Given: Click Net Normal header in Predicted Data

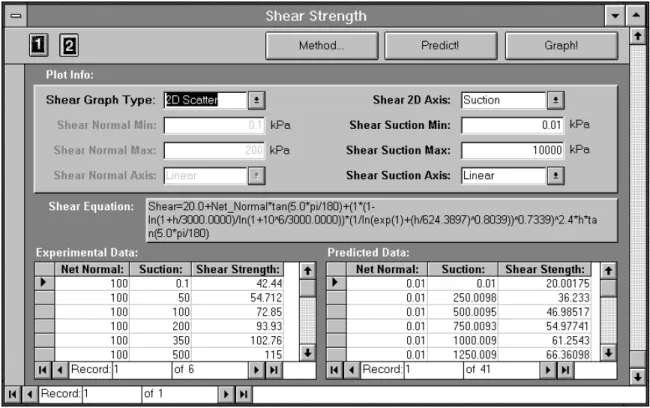Looking at the screenshot, I should [387, 270].
